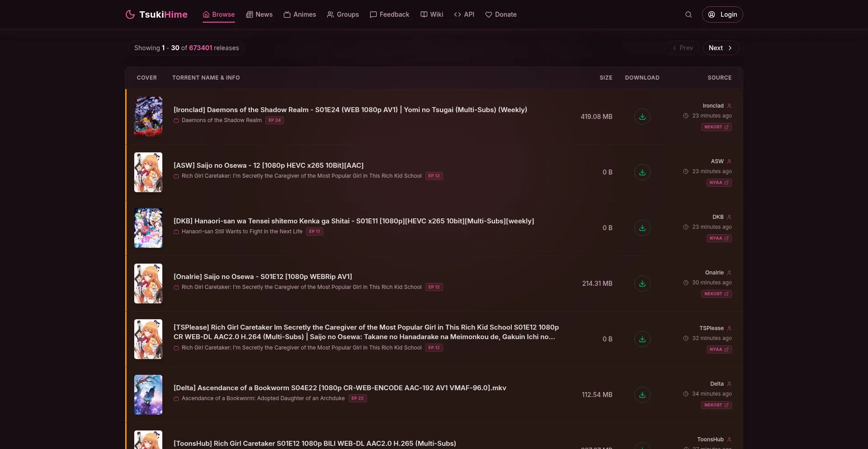The height and width of the screenshot is (449, 868).
Task: Open the DKB Hanaori-san S01E11 release title
Action: (354, 221)
